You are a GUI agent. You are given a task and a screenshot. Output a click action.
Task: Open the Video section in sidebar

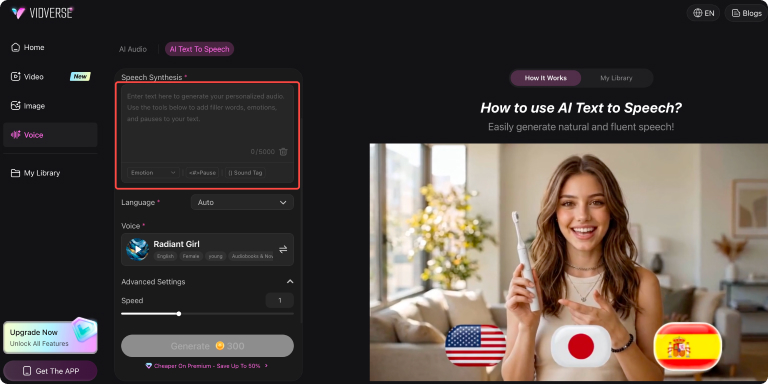(x=50, y=76)
